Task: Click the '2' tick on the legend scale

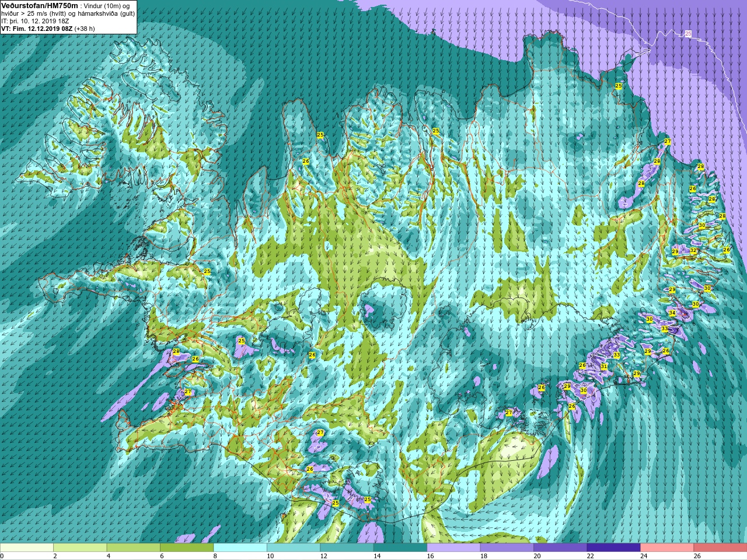Action: 55,556
